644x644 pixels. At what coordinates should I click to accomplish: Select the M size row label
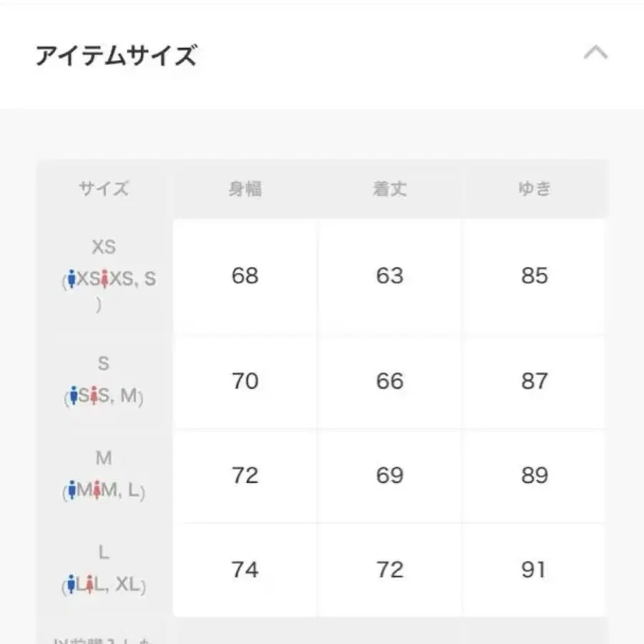click(x=104, y=458)
